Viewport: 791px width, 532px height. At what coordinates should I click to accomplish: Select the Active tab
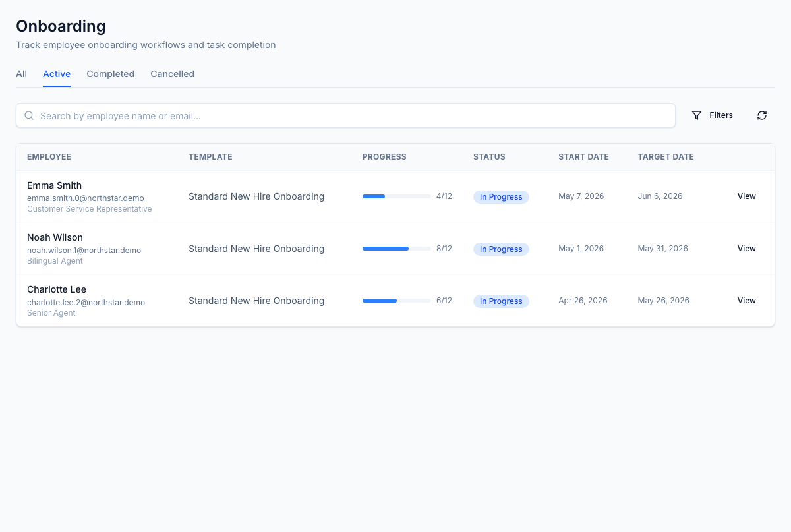point(57,74)
